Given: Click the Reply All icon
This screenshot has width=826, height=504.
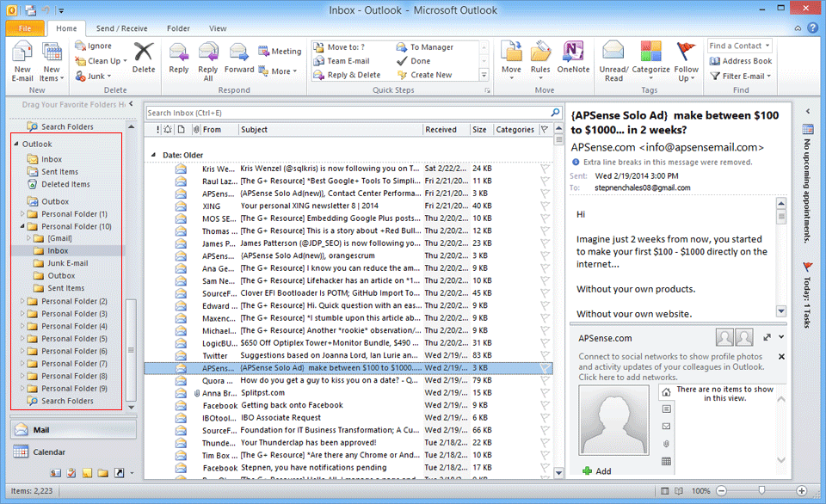Looking at the screenshot, I should (208, 52).
